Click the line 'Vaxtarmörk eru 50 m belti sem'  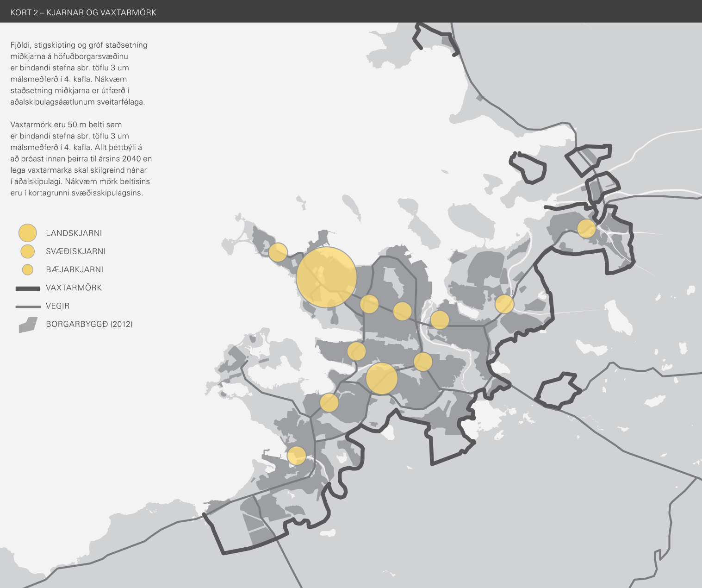tap(66, 125)
